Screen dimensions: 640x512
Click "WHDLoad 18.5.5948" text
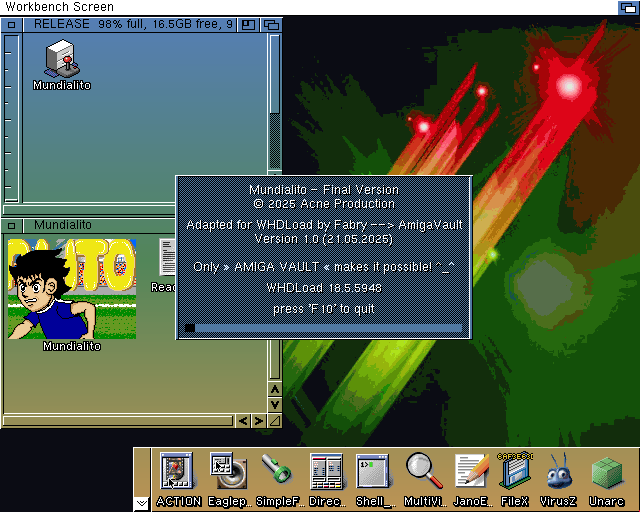tap(324, 288)
